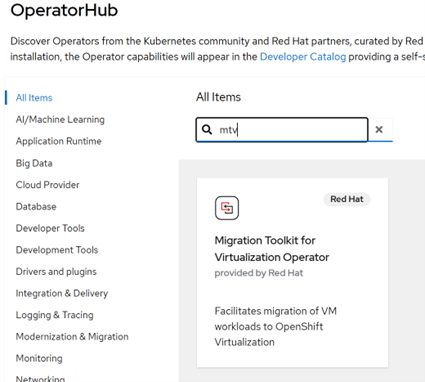Image resolution: width=425 pixels, height=382 pixels.
Task: Open Migration Toolkit for Virtualization Operator card
Action: [292, 273]
